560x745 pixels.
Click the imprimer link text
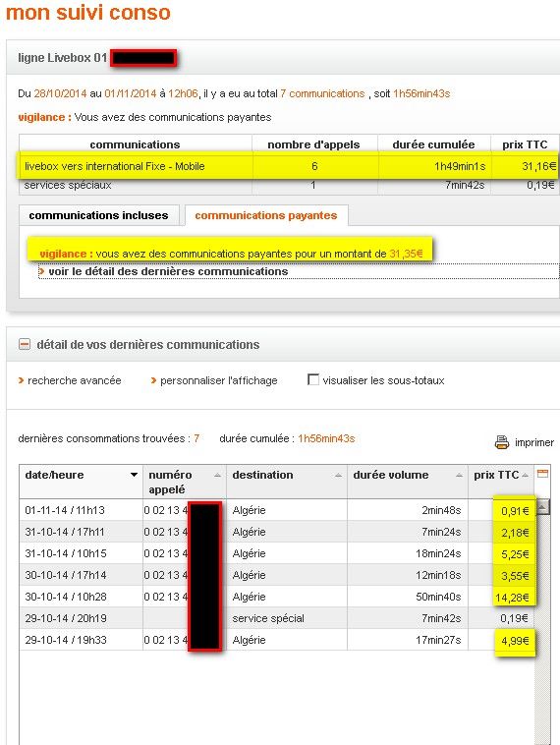coord(534,442)
